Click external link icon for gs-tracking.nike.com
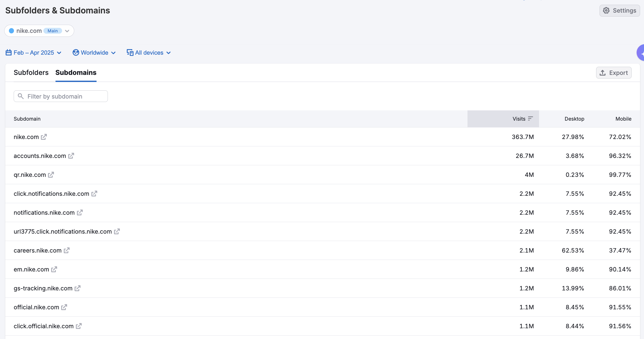The height and width of the screenshot is (339, 644). 77,288
